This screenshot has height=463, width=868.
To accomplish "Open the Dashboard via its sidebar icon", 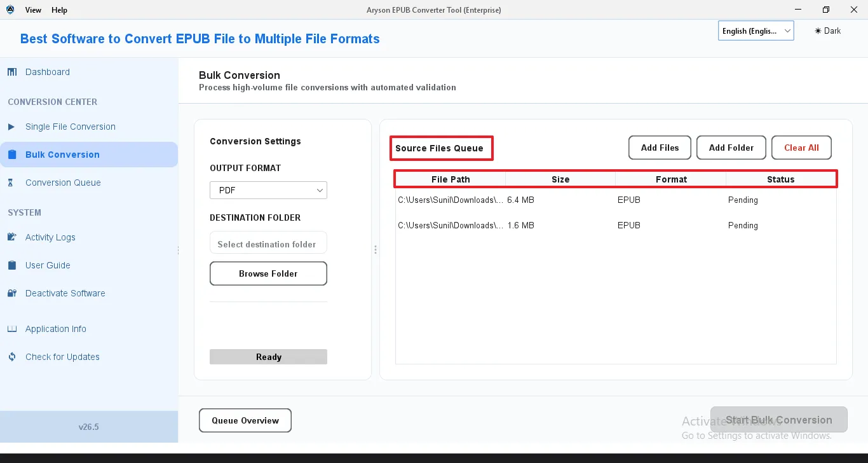I will (x=12, y=72).
